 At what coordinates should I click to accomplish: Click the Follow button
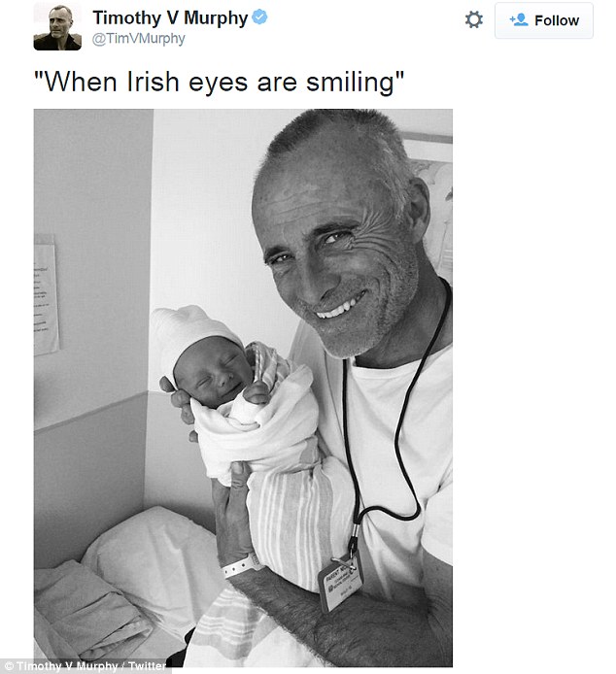544,20
